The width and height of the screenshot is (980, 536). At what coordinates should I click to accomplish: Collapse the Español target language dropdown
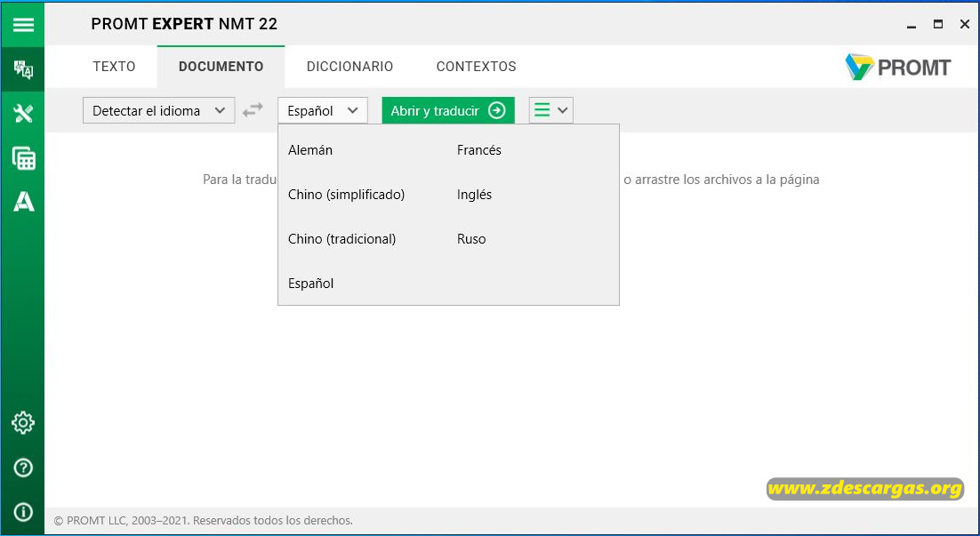tap(323, 110)
